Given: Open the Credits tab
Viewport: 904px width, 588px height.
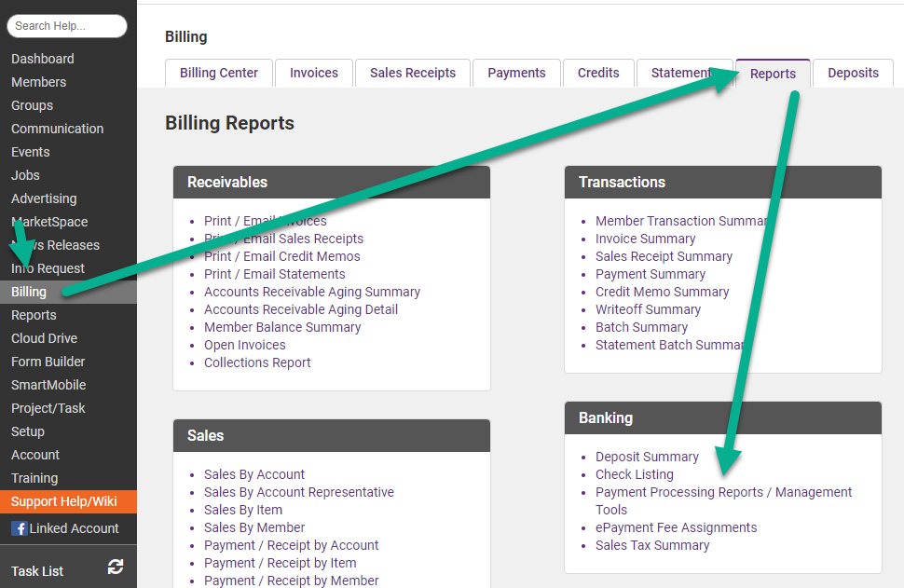Looking at the screenshot, I should point(597,72).
